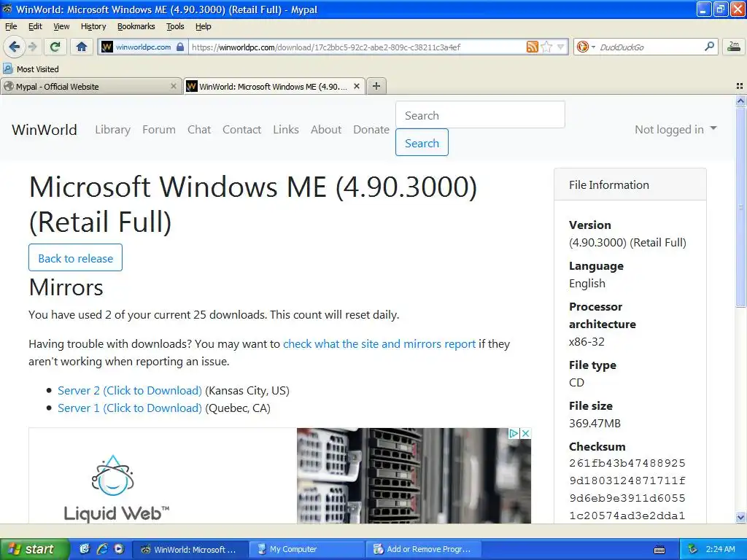Click the page scrollbar down arrow
This screenshot has height=560, width=747.
740,518
